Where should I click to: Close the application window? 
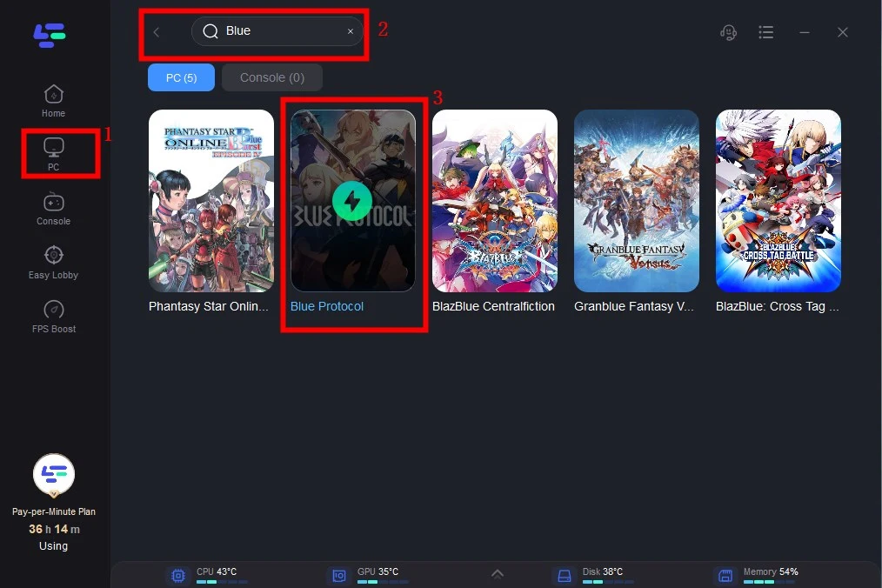[842, 33]
